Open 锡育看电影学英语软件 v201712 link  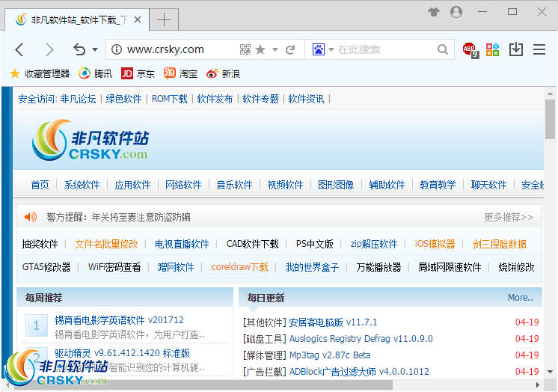pos(119,319)
